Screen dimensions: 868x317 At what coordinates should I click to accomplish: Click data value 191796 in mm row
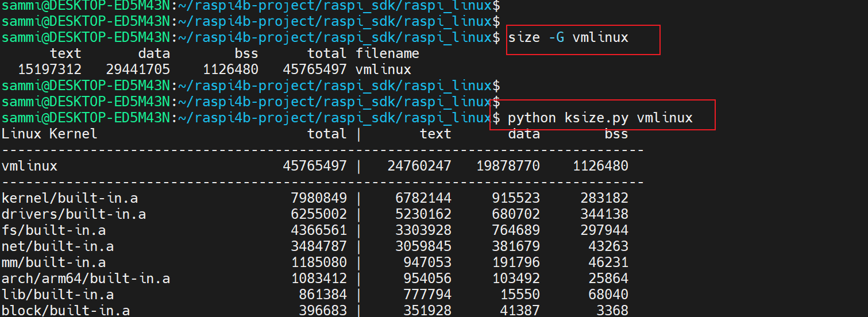coord(516,263)
